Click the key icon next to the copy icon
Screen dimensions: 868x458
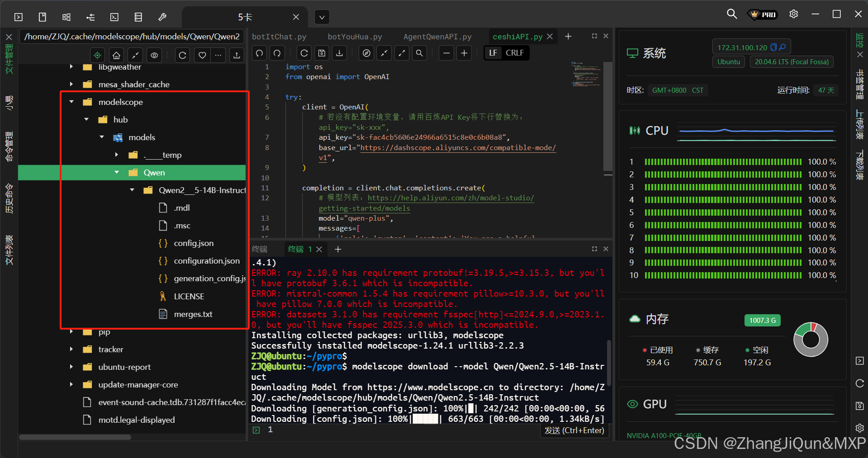[x=783, y=47]
